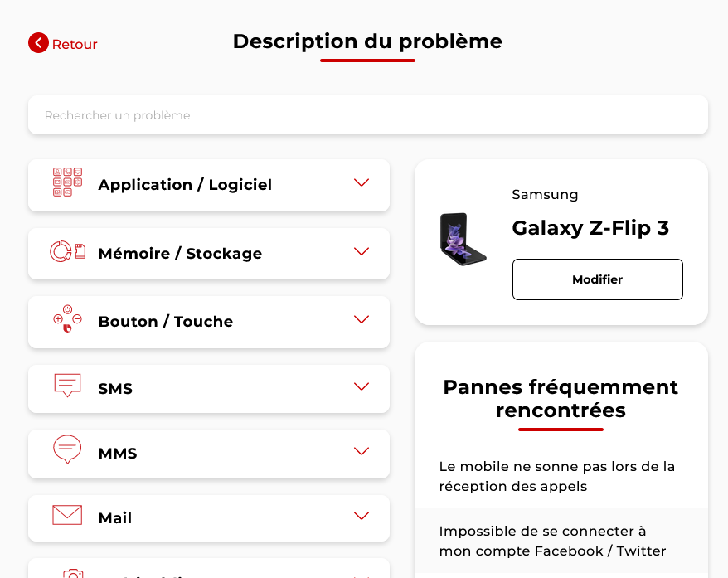Expand the Bouton / Touche chevron
Image resolution: width=728 pixels, height=578 pixels.
pyautogui.click(x=361, y=319)
